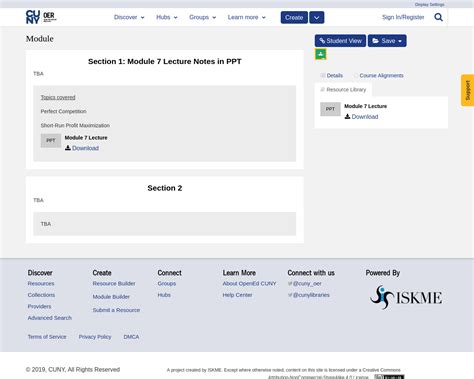Open Terms of Service link
This screenshot has width=474, height=379.
click(x=47, y=337)
